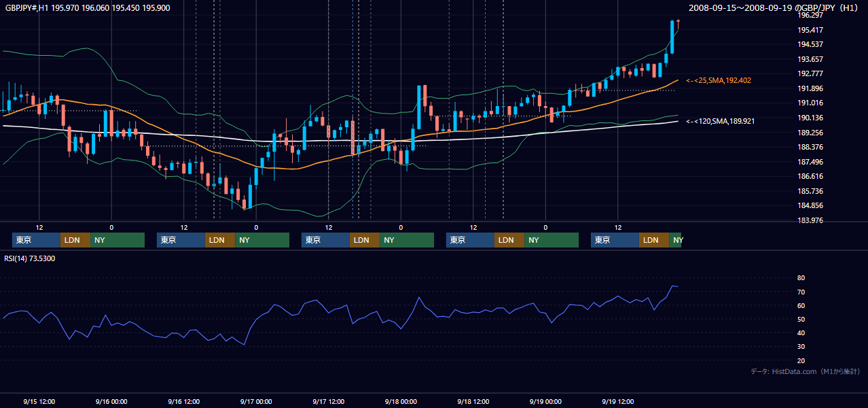This screenshot has height=408, width=868.
Task: Click RSI scale level 60
Action: click(x=801, y=305)
